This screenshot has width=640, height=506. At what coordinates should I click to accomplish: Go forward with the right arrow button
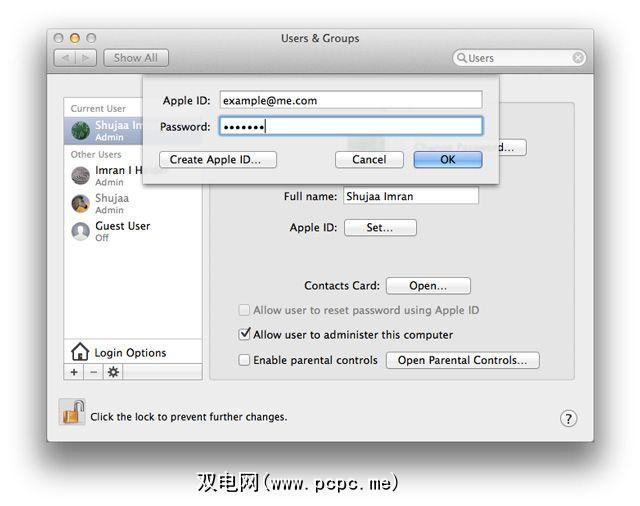click(x=86, y=58)
